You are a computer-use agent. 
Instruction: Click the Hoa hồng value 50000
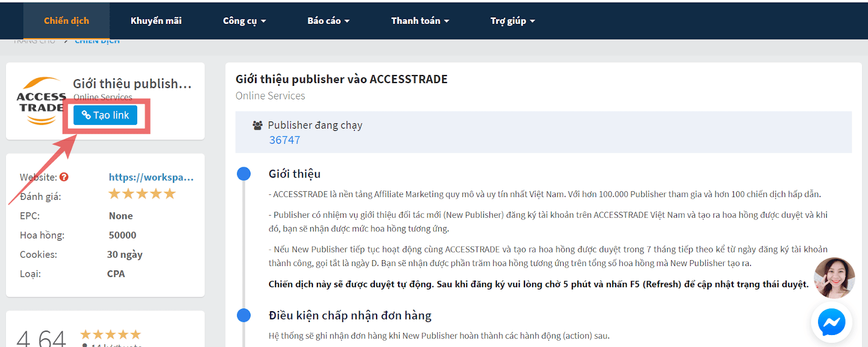click(123, 235)
